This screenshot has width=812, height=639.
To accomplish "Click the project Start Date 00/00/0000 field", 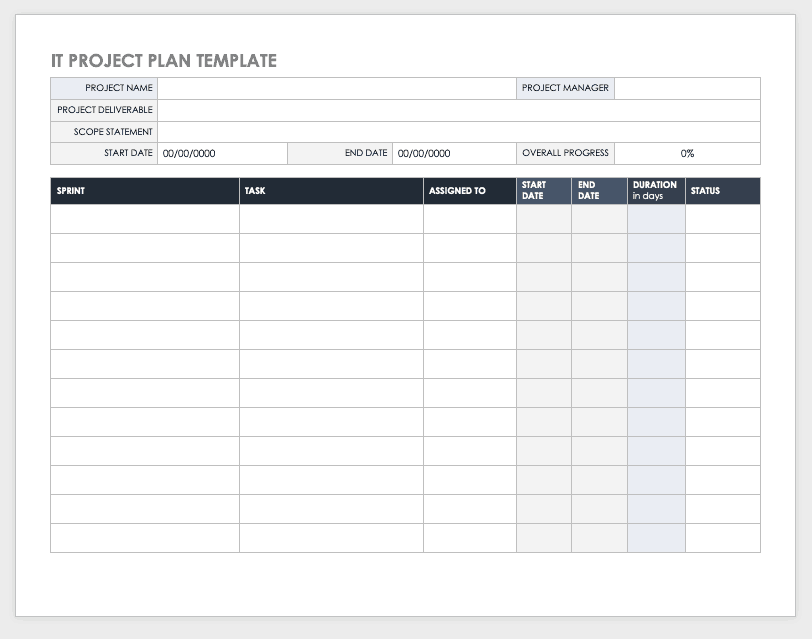I will coord(222,154).
